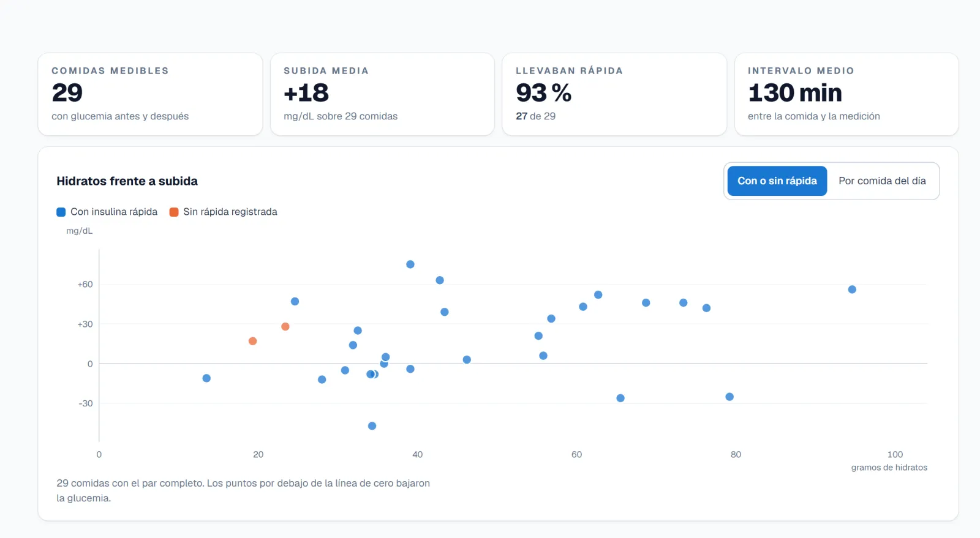Click "con glucemia antes y después" subtitle
The height and width of the screenshot is (538, 980).
120,116
